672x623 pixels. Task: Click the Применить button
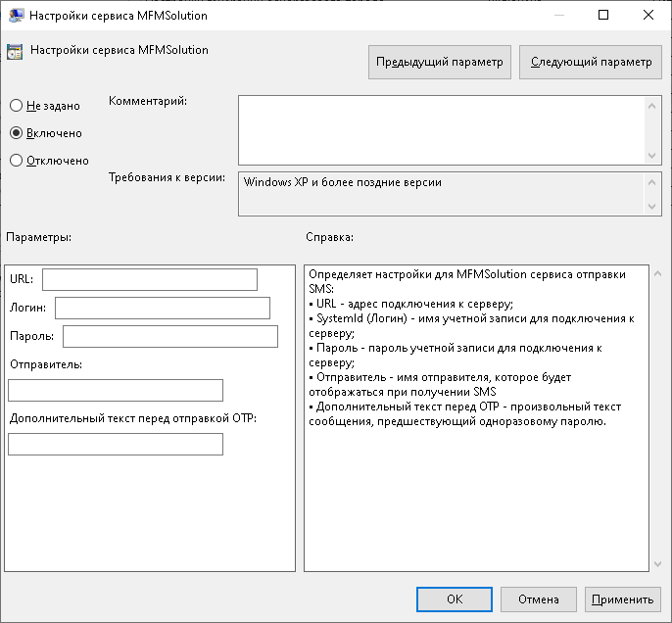622,599
